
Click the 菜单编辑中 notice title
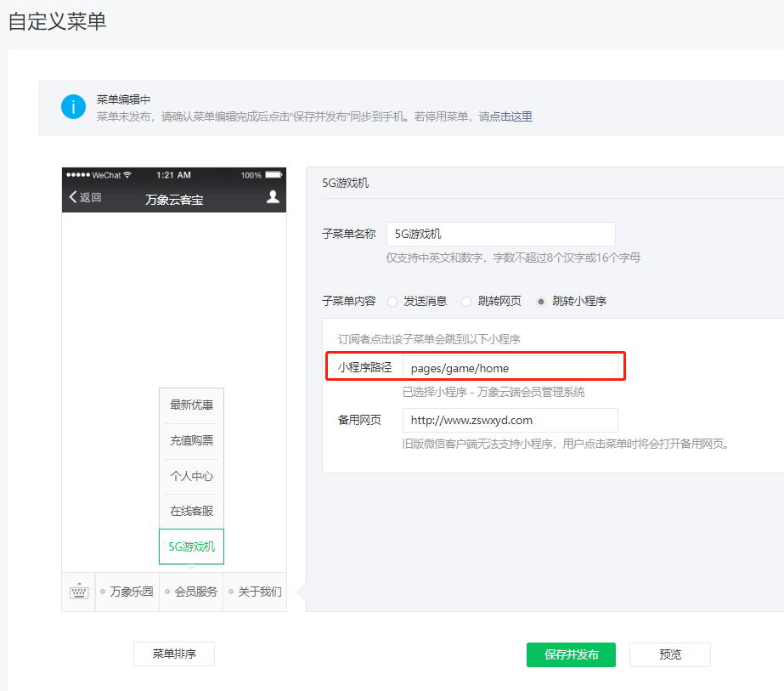coord(123,99)
